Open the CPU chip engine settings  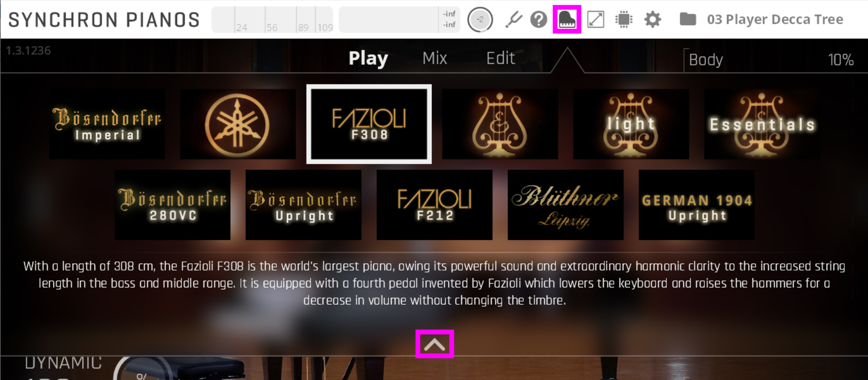pyautogui.click(x=624, y=20)
